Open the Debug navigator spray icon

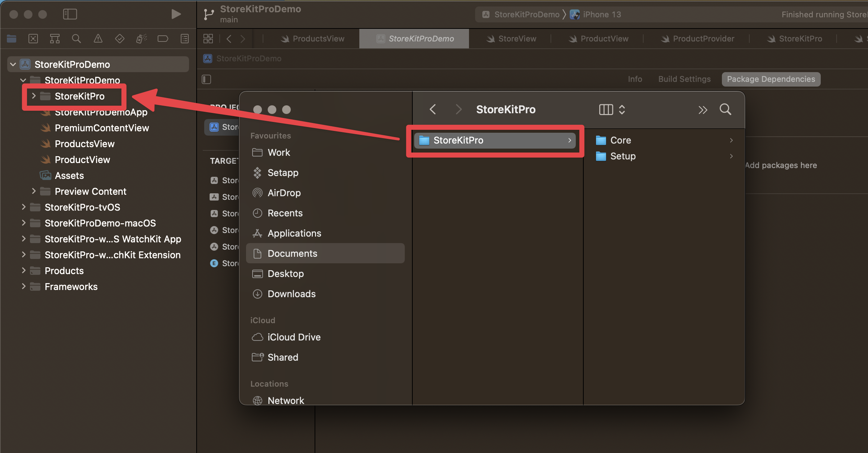pyautogui.click(x=141, y=39)
